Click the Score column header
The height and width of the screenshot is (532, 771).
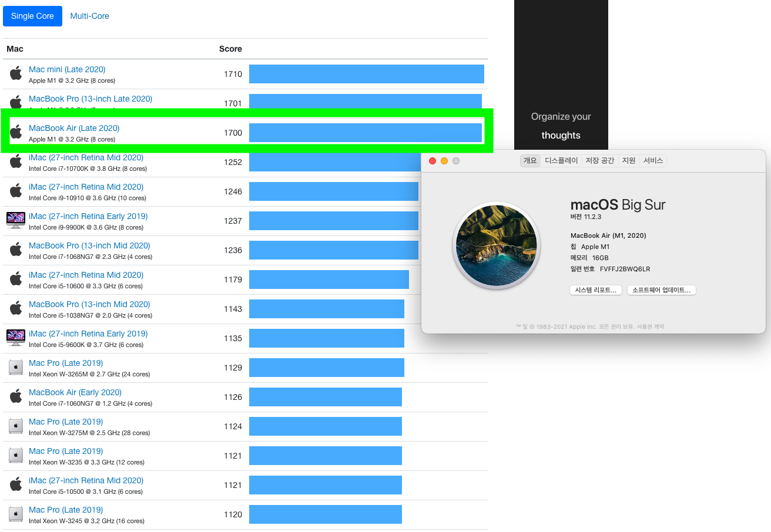(x=230, y=49)
